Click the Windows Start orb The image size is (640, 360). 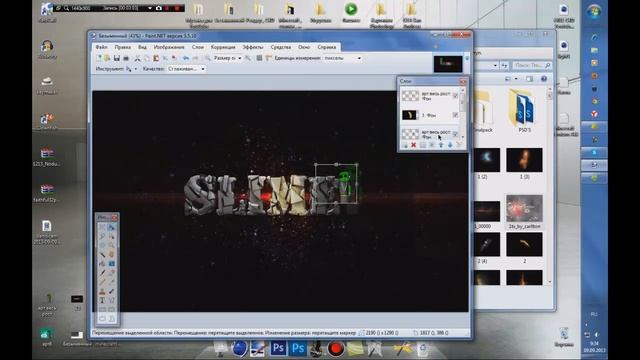click(x=594, y=12)
